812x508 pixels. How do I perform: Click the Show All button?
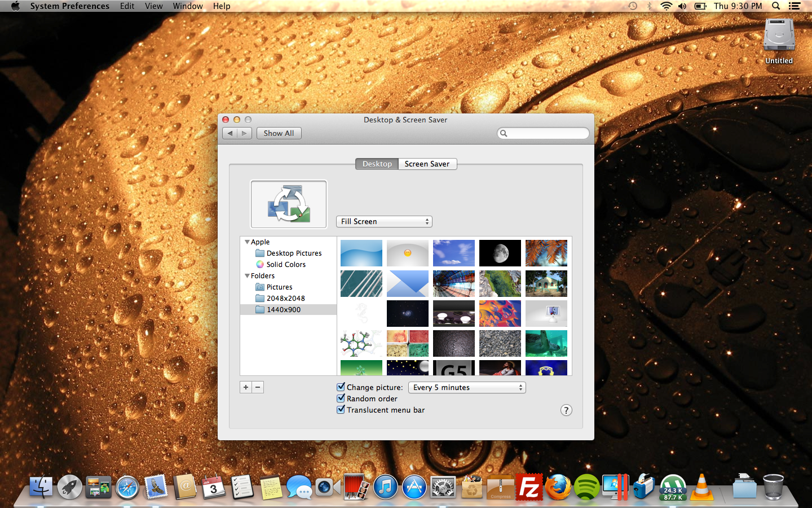pos(279,133)
